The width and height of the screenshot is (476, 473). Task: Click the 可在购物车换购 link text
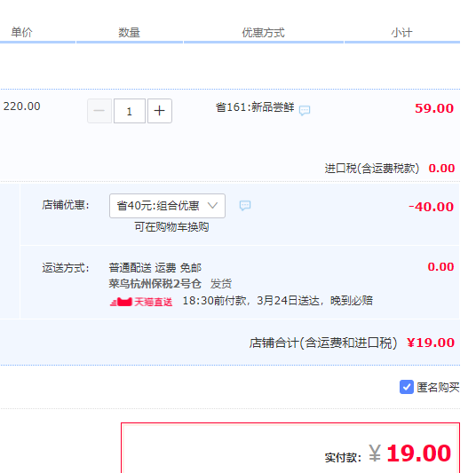click(x=171, y=226)
